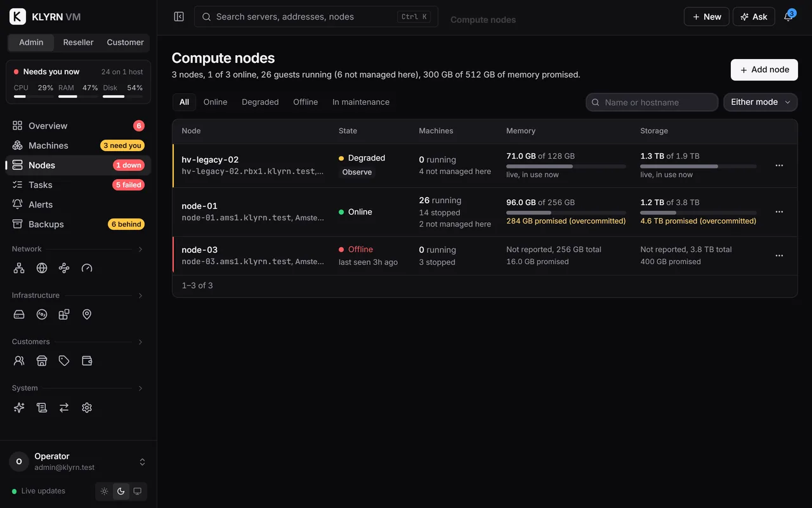This screenshot has width=812, height=508.
Task: Expand the Customers section chevron
Action: pos(140,342)
